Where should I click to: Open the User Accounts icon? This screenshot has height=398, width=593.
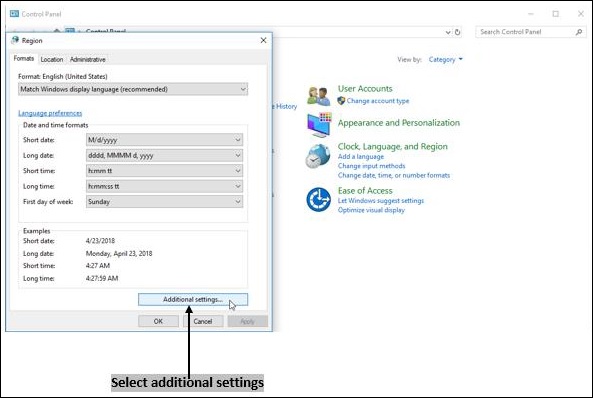(x=318, y=96)
